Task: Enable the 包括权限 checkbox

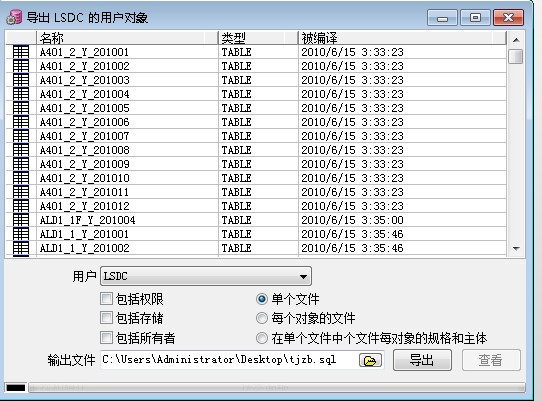Action: [106, 299]
